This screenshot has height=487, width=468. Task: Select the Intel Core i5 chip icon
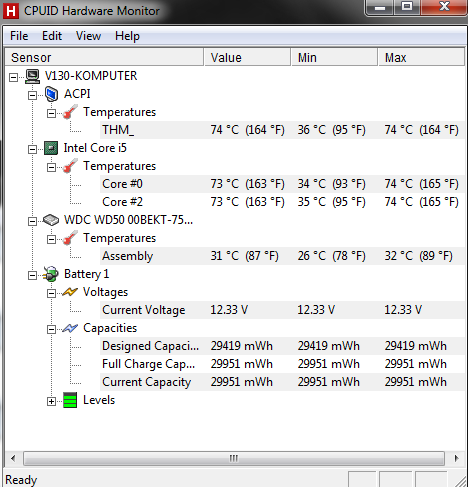pyautogui.click(x=51, y=148)
